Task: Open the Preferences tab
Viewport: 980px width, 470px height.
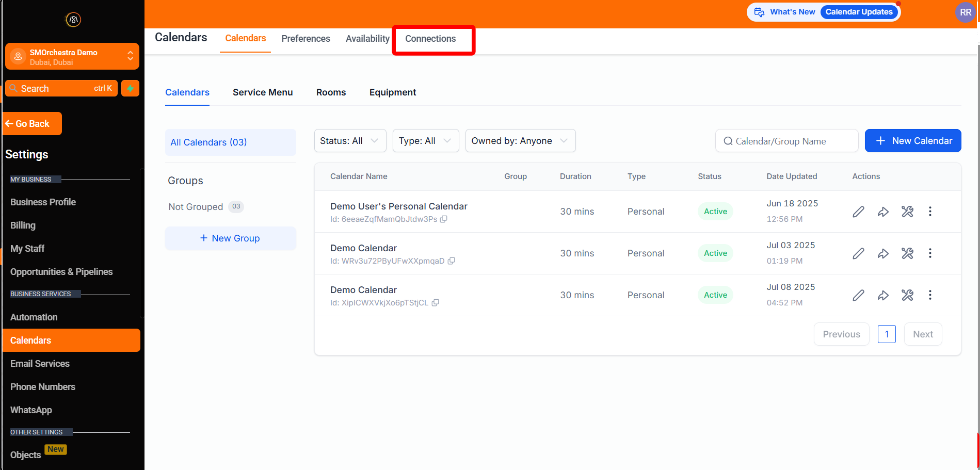Action: 306,39
